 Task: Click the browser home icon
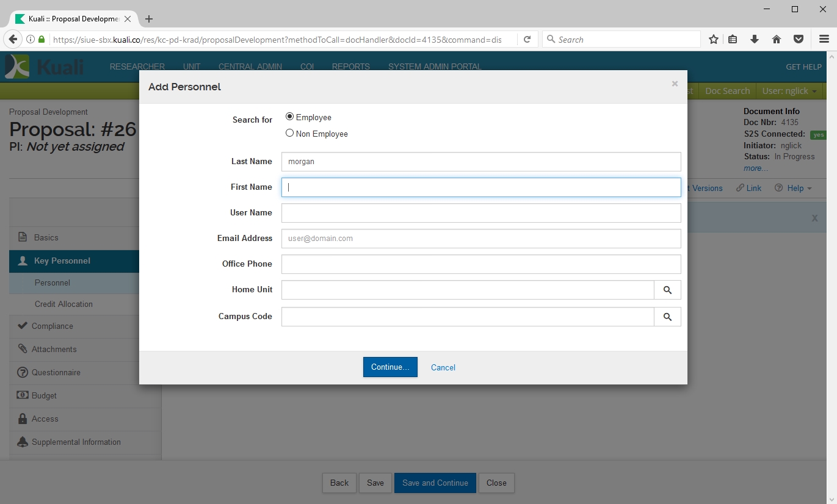pyautogui.click(x=777, y=40)
